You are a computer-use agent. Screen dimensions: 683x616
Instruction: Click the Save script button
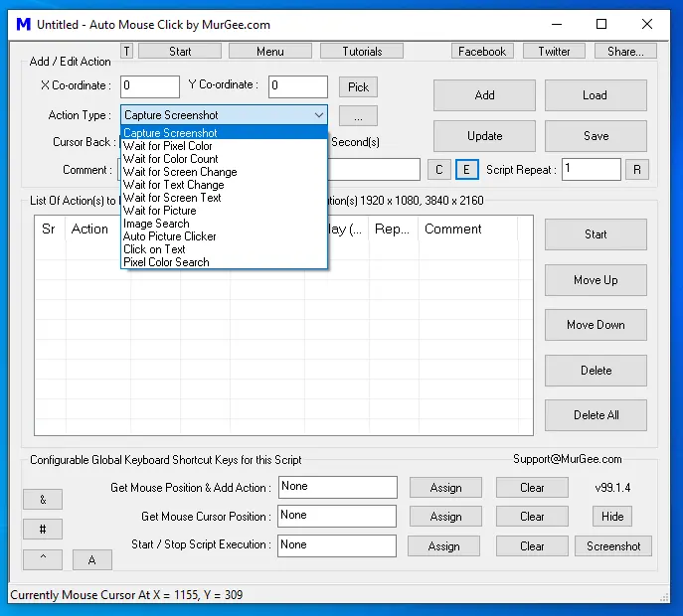[x=596, y=136]
